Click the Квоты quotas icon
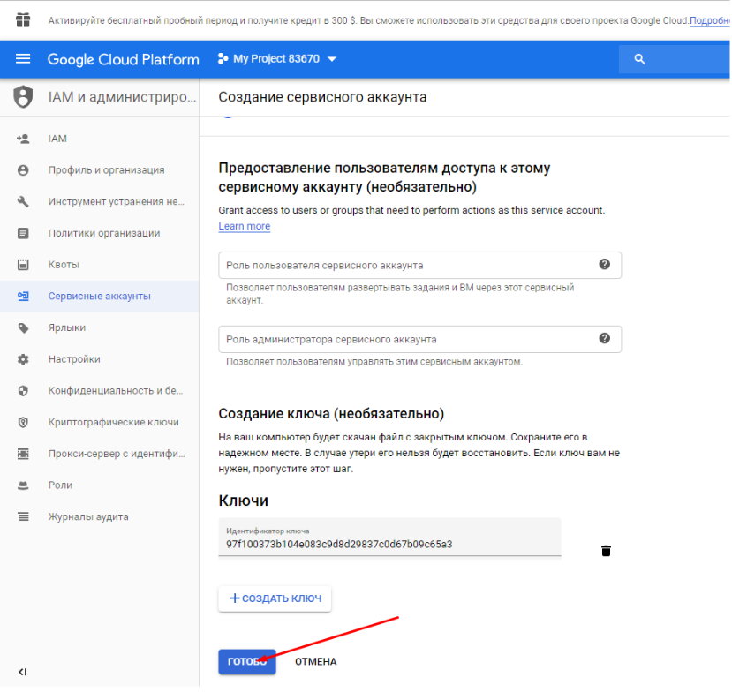Viewport: 732px width, 700px height. [23, 265]
